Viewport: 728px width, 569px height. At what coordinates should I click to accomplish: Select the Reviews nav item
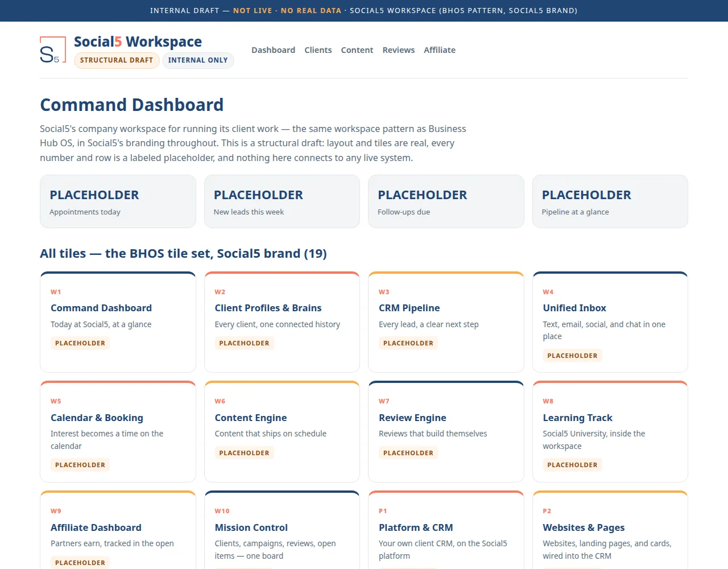pos(399,50)
